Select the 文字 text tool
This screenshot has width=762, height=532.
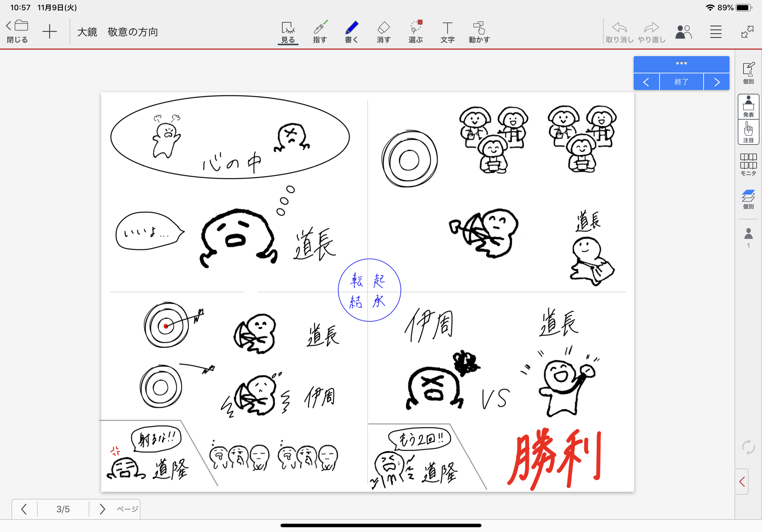click(x=447, y=32)
